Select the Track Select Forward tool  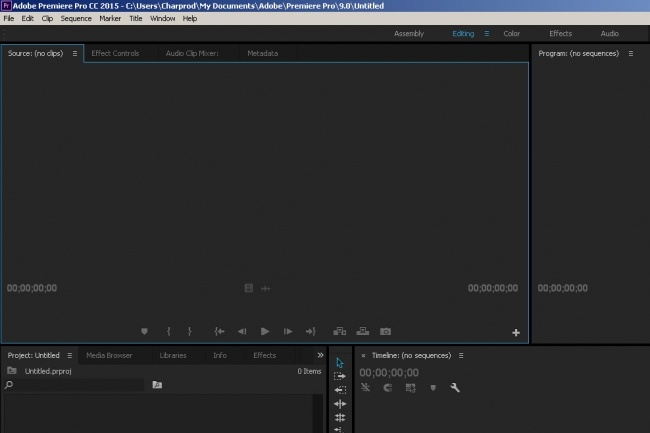pos(340,376)
